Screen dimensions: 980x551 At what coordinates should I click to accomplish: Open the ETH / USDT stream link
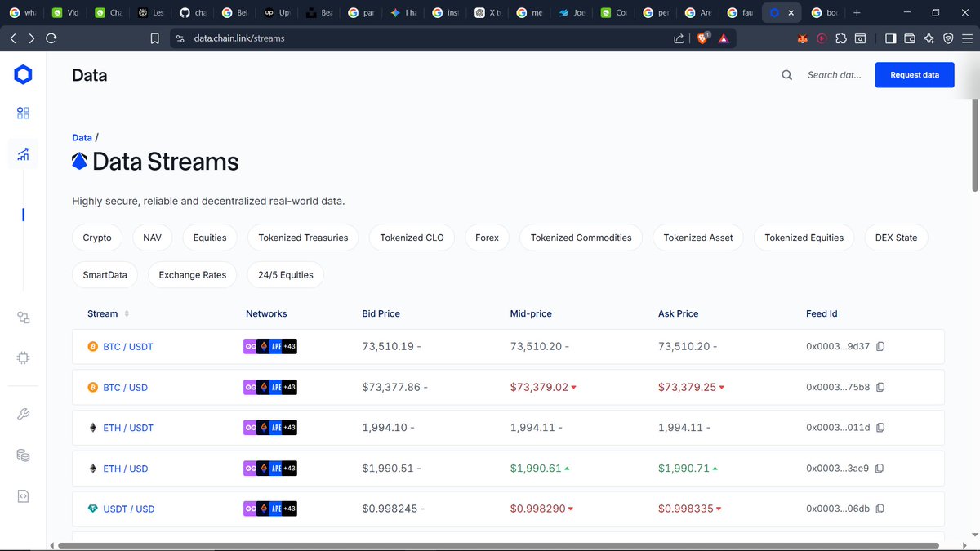tap(128, 428)
